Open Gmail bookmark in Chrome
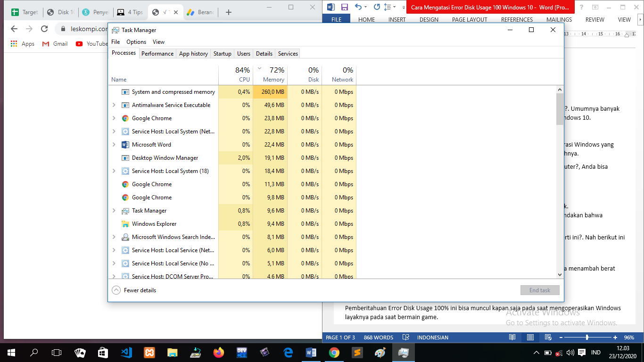The width and height of the screenshot is (644, 362). coord(55,44)
